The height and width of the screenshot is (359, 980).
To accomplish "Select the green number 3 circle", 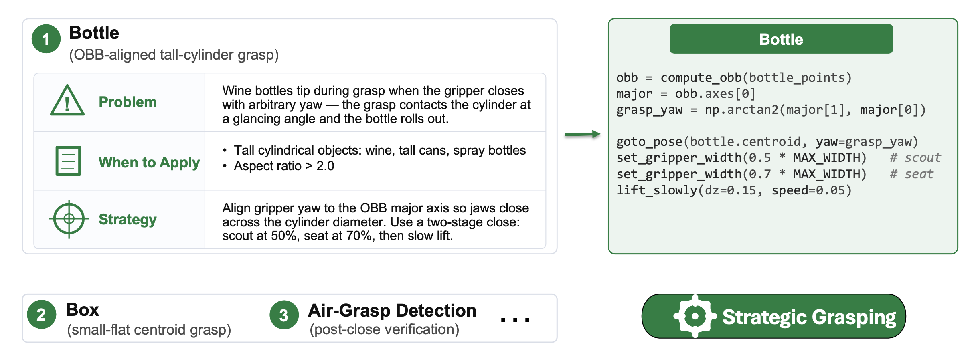I will pyautogui.click(x=284, y=315).
